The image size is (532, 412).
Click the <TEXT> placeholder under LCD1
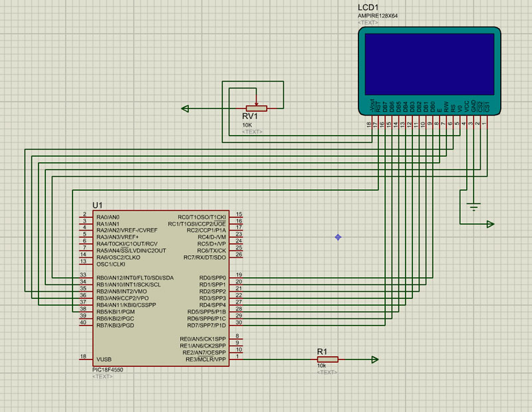click(x=368, y=23)
